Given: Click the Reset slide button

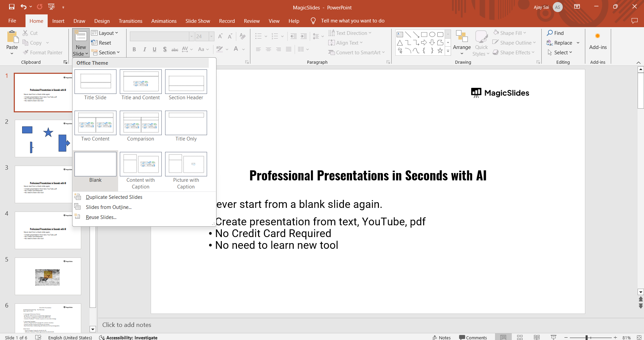Looking at the screenshot, I should coord(101,43).
